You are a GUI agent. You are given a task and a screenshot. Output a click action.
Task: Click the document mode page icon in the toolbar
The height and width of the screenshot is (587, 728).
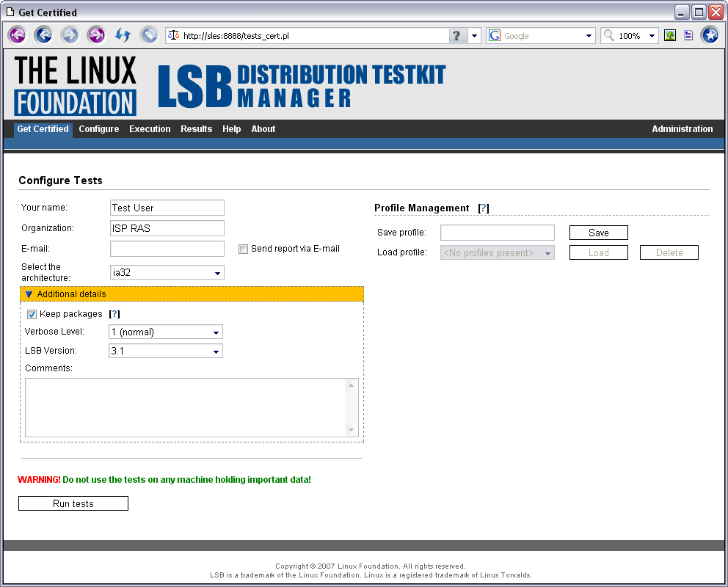(688, 35)
